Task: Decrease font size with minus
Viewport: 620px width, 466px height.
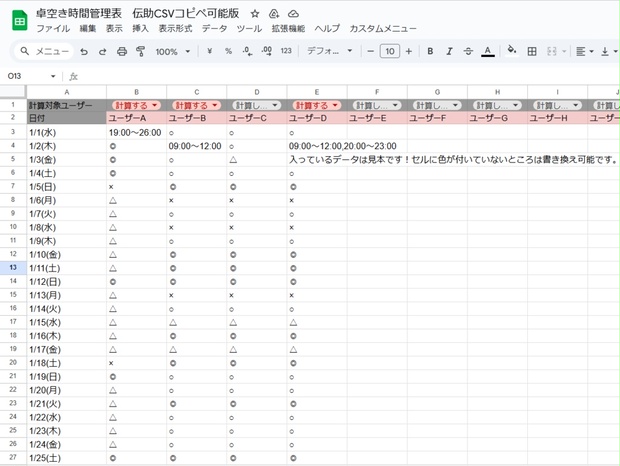Action: coord(370,51)
